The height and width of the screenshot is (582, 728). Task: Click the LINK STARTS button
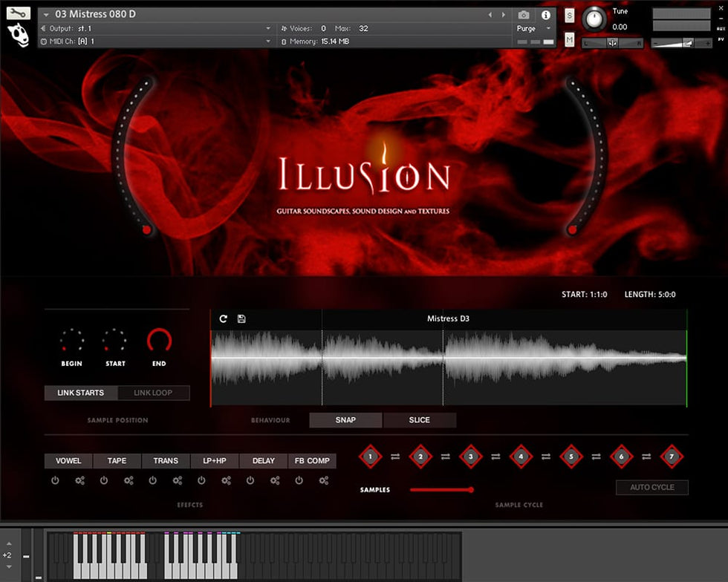[x=80, y=393]
